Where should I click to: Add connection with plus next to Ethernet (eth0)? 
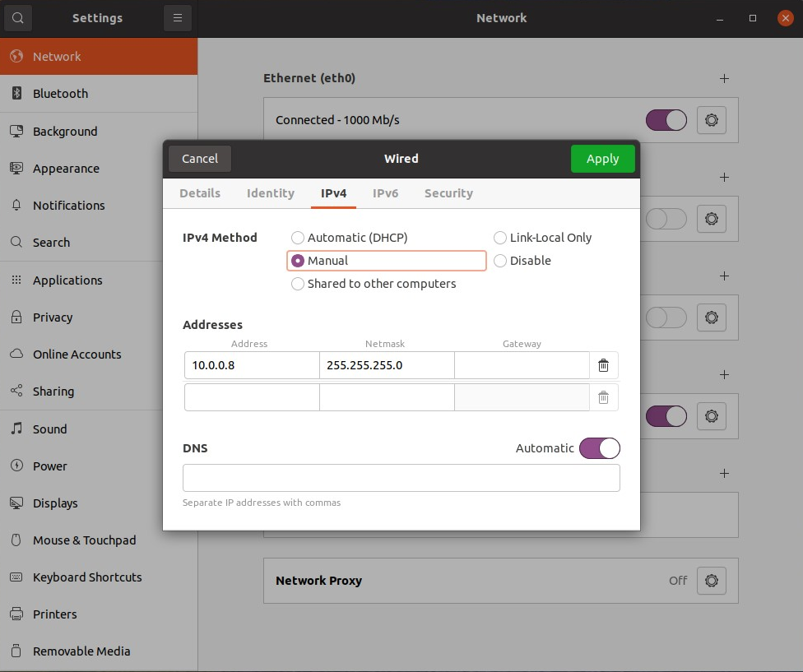[x=724, y=78]
